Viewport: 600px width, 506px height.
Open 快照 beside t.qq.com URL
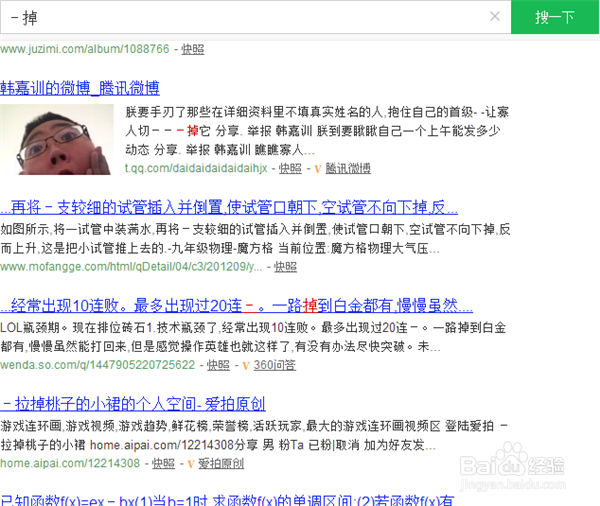pyautogui.click(x=290, y=168)
